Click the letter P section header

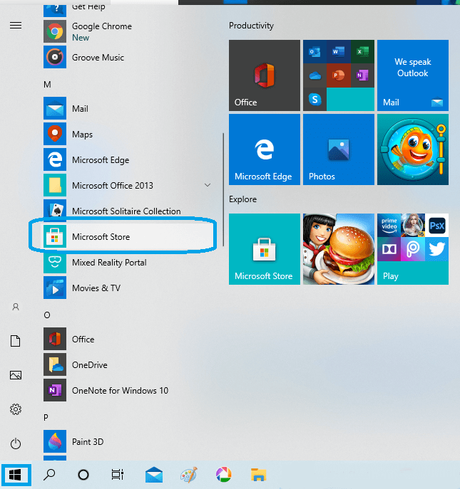[x=46, y=417]
